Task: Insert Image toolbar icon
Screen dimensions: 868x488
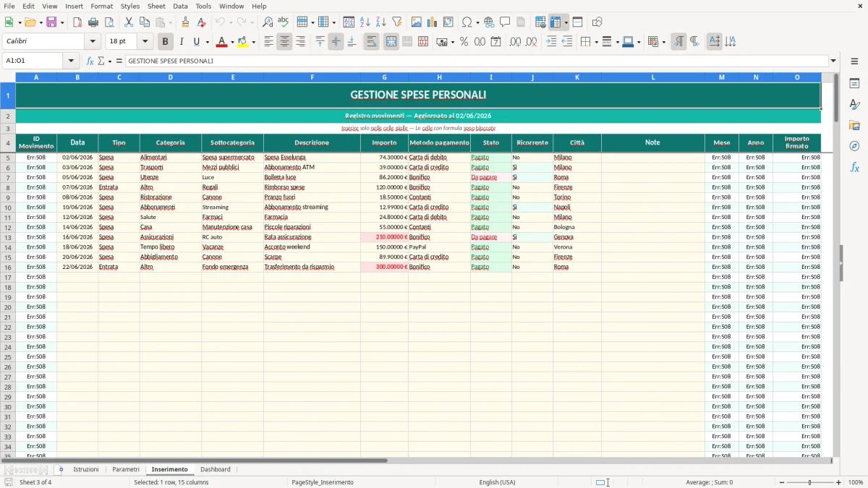Action: 417,22
